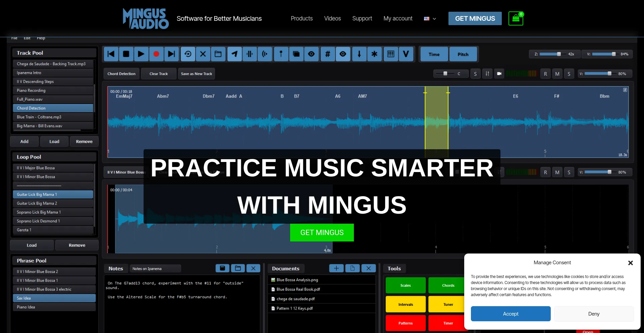The image size is (644, 333).
Task: Click the stop playback square icon
Action: tap(126, 54)
